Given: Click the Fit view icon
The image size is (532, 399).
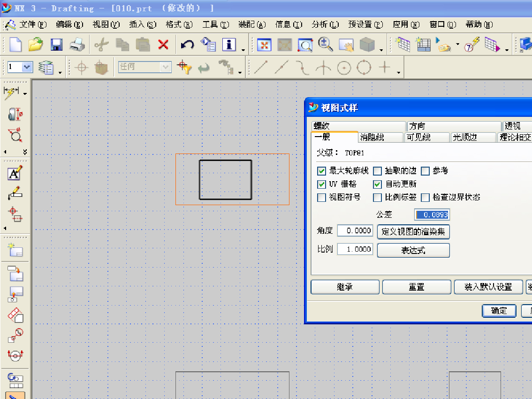Looking at the screenshot, I should 264,45.
